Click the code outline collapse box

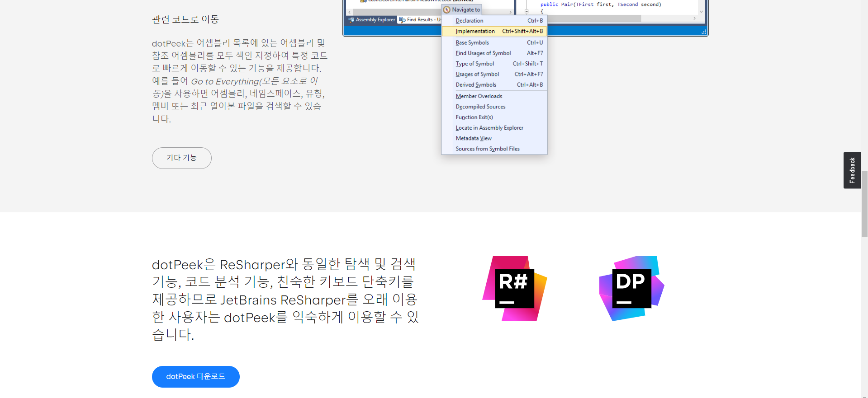526,12
